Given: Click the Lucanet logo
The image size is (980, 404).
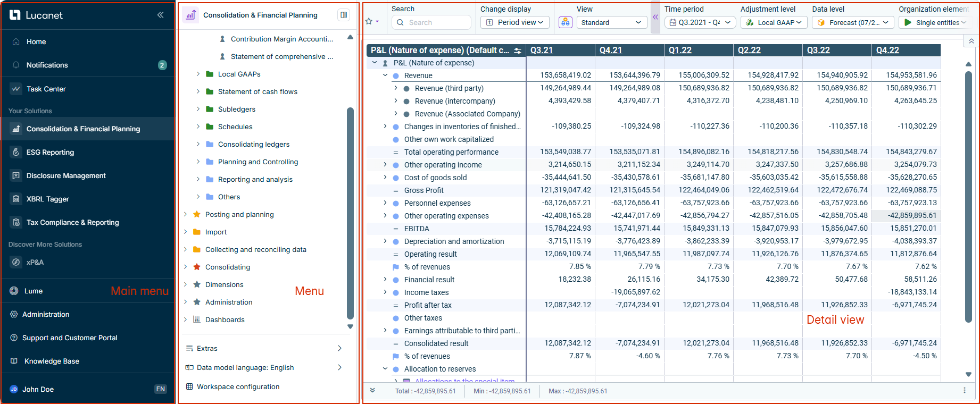Looking at the screenshot, I should (36, 15).
